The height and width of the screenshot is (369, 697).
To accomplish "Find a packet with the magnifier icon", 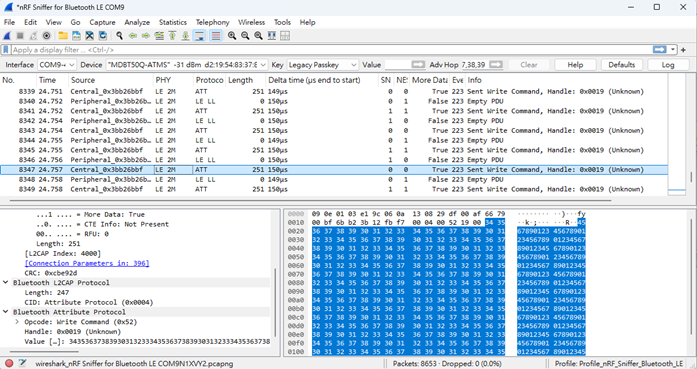I will (119, 36).
